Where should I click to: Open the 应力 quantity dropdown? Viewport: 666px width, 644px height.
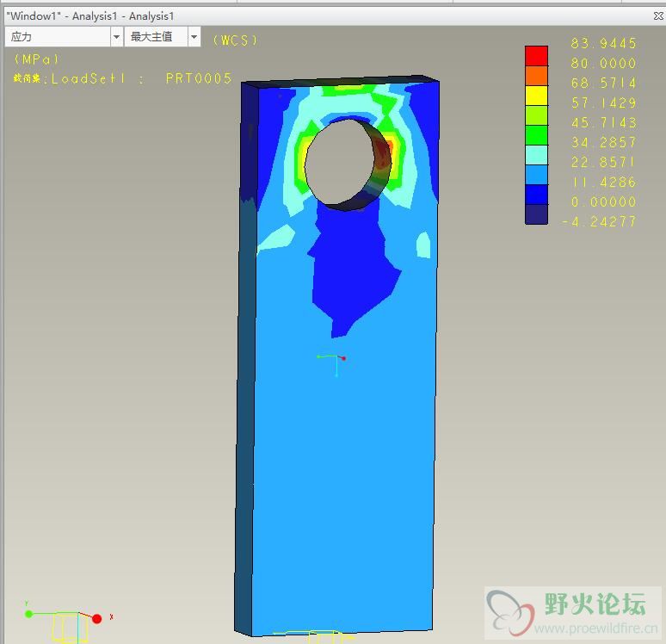(64, 37)
